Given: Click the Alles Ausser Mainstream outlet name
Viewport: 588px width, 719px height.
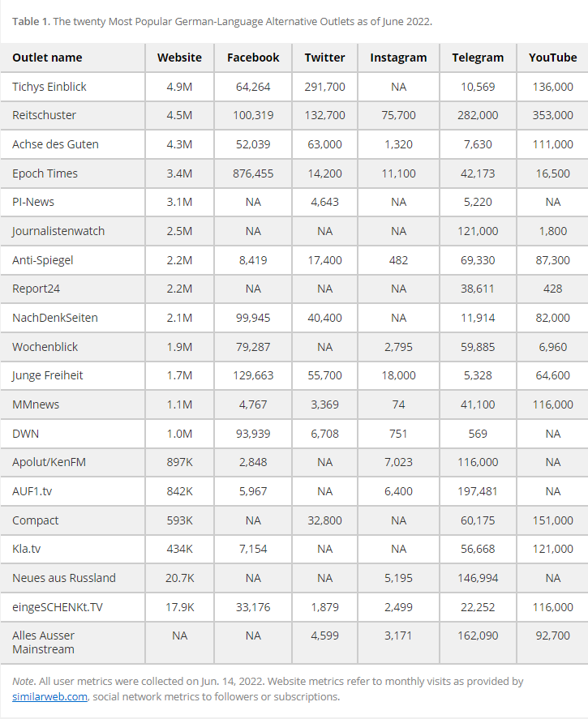Looking at the screenshot, I should (43, 642).
